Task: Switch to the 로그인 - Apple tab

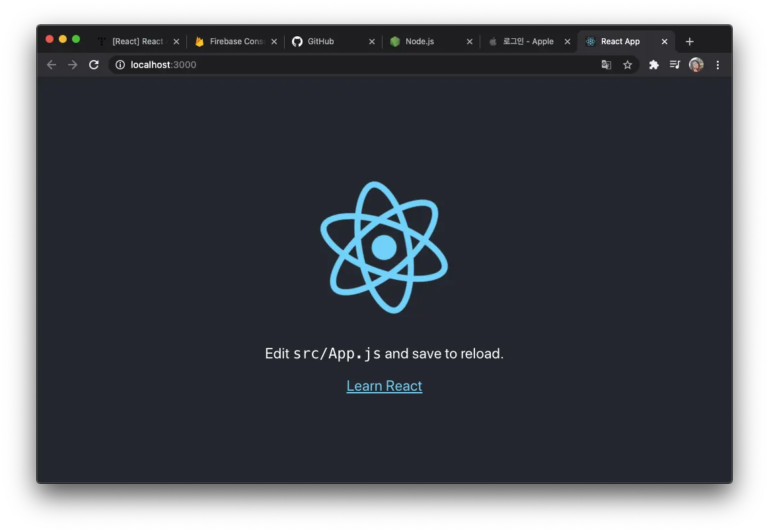Action: coord(529,42)
